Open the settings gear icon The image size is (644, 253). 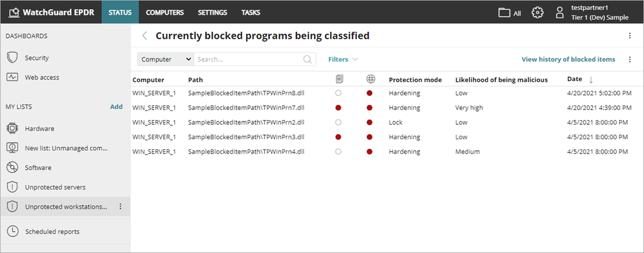pos(538,12)
